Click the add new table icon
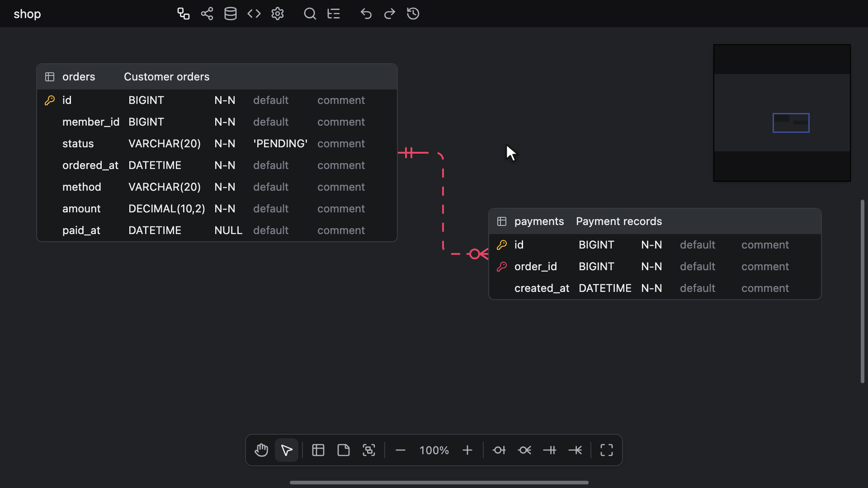The width and height of the screenshot is (868, 488). click(x=318, y=450)
